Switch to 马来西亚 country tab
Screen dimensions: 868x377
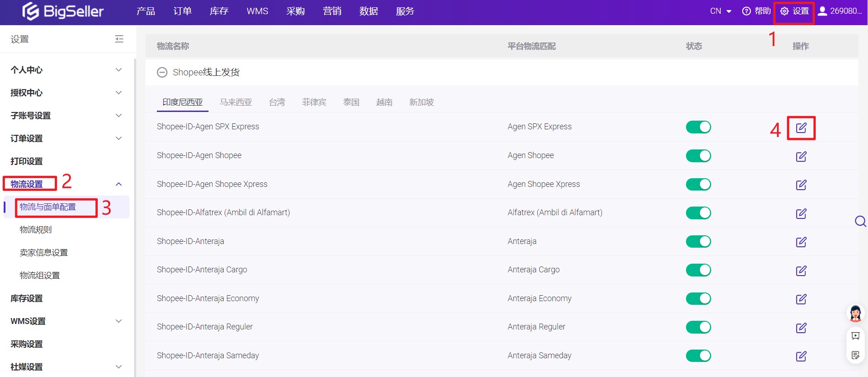[236, 102]
